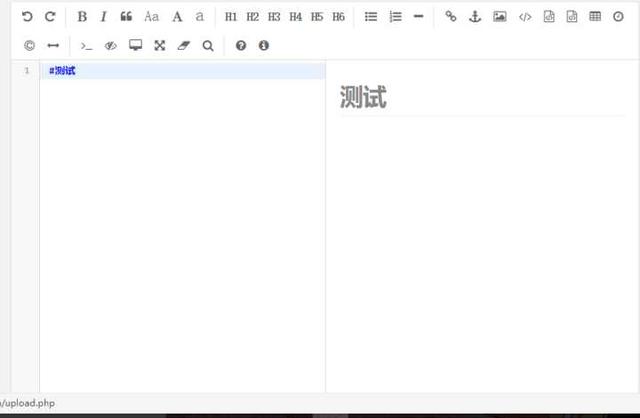Insert H6 heading

pos(338,17)
